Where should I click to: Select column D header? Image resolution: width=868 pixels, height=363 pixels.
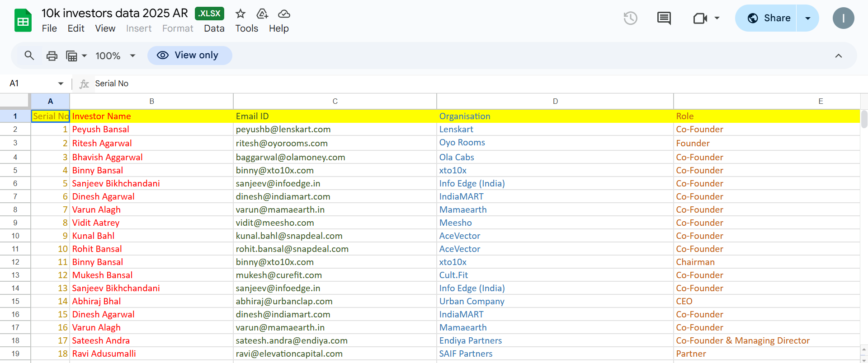tap(555, 101)
